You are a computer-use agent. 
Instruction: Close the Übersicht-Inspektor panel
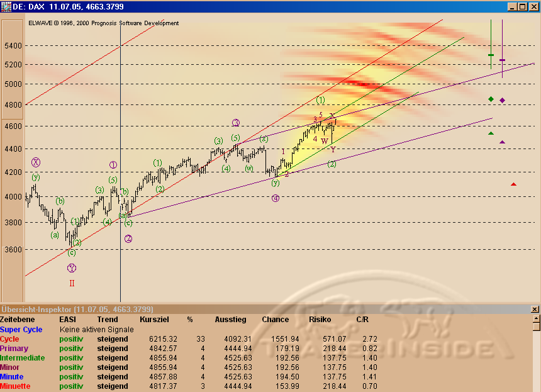[x=535, y=310]
